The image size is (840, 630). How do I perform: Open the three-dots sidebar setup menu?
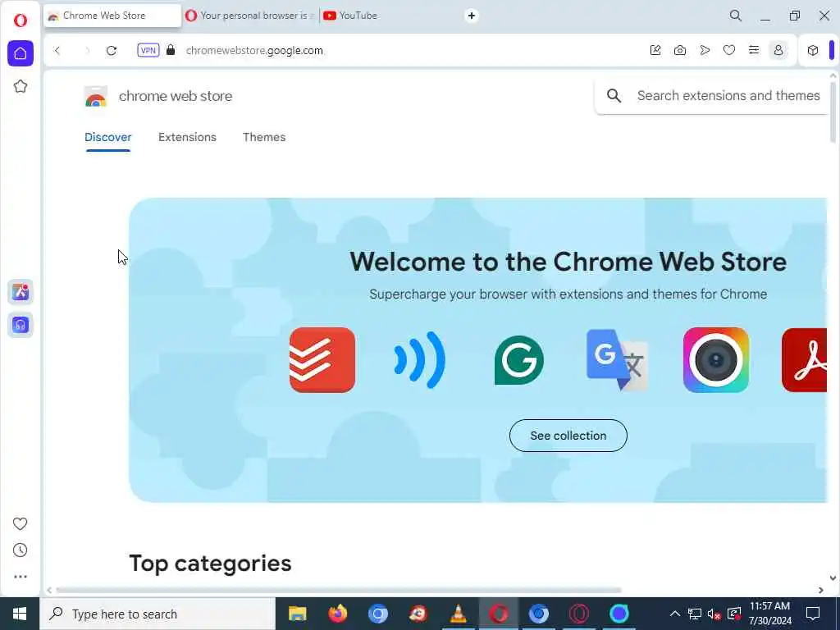click(21, 577)
